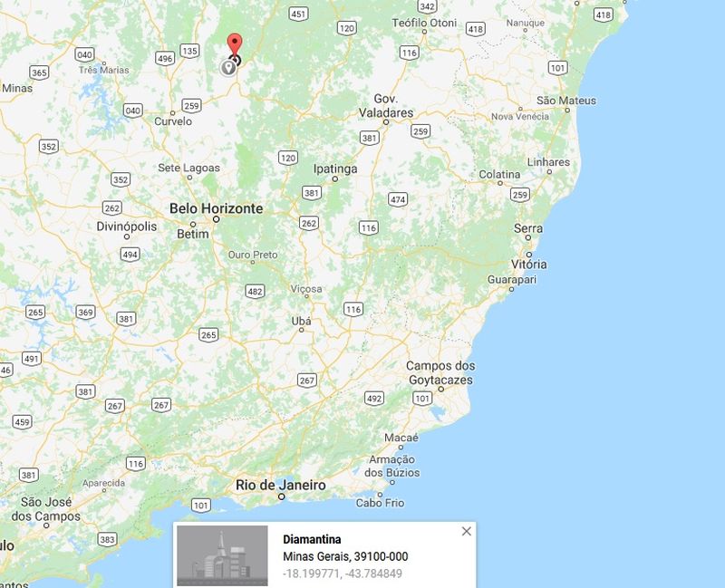This screenshot has height=588, width=725.
Task: Click the red location pin marker
Action: [x=235, y=45]
